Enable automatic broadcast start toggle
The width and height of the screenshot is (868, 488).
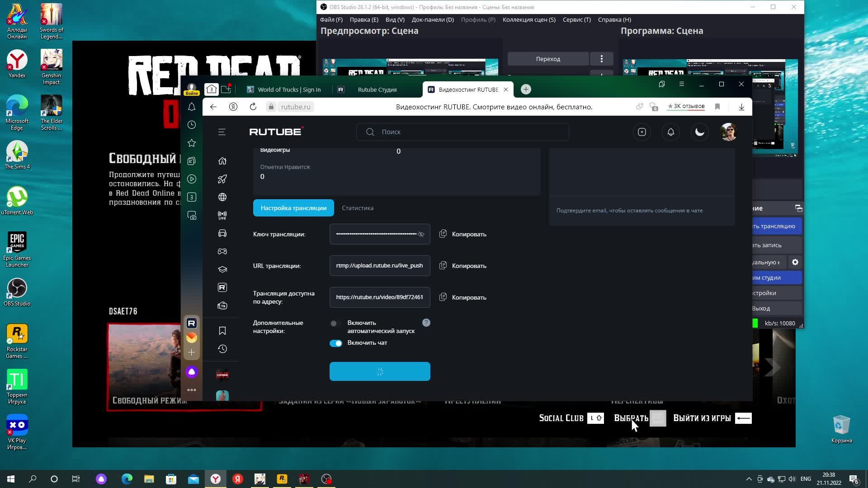tap(335, 324)
